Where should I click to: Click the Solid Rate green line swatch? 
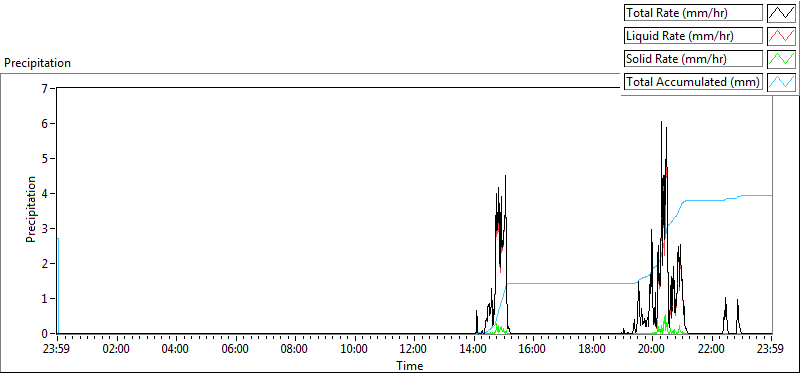pos(781,59)
